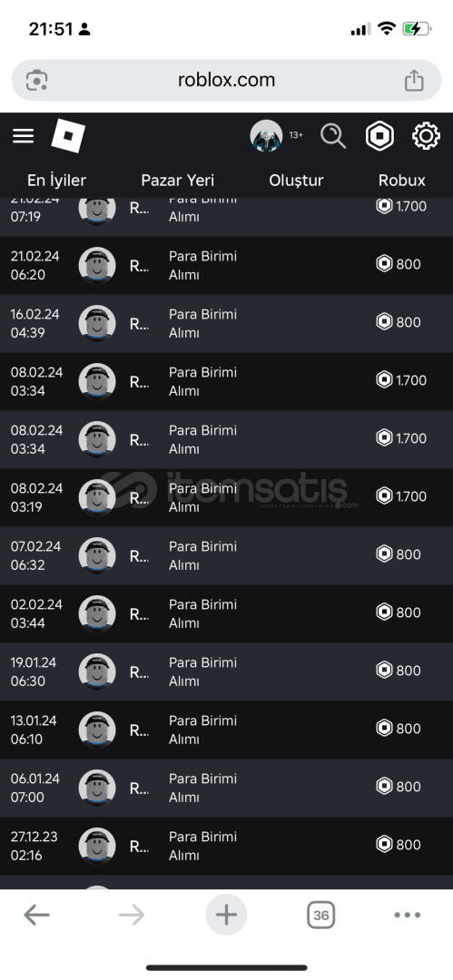
Task: Open the truncated user link on the 07.02.24 row
Action: click(x=139, y=555)
